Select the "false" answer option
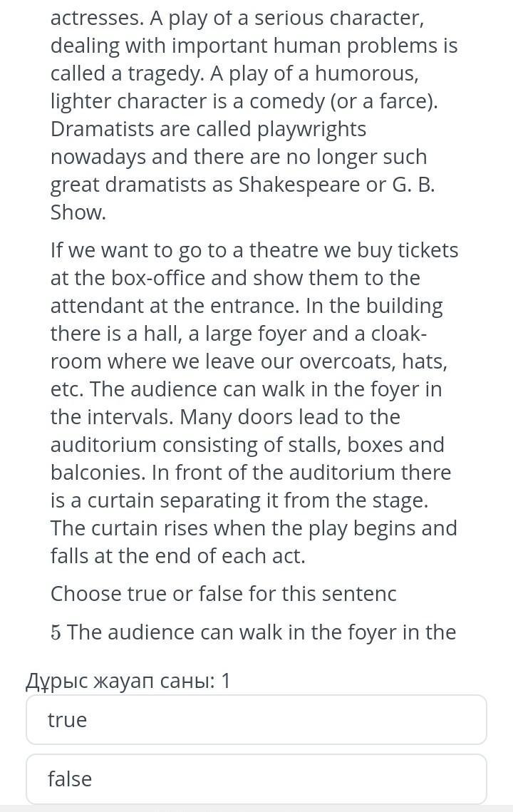 tap(256, 779)
